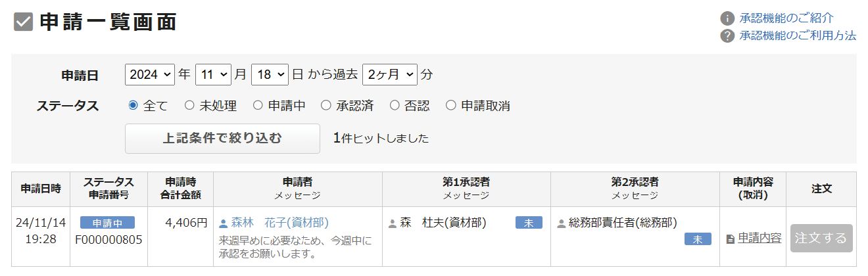Choose the 申請取消 radio option
Screen dimensions: 868x276
[x=450, y=105]
